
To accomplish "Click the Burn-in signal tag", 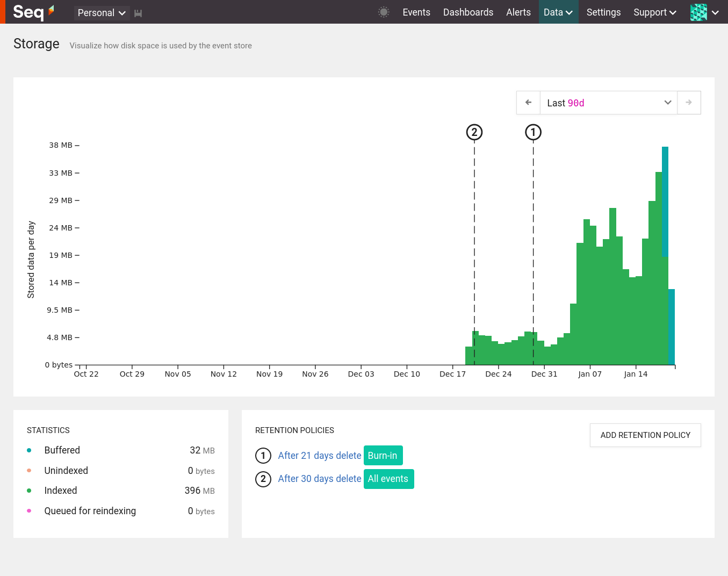I will (383, 456).
